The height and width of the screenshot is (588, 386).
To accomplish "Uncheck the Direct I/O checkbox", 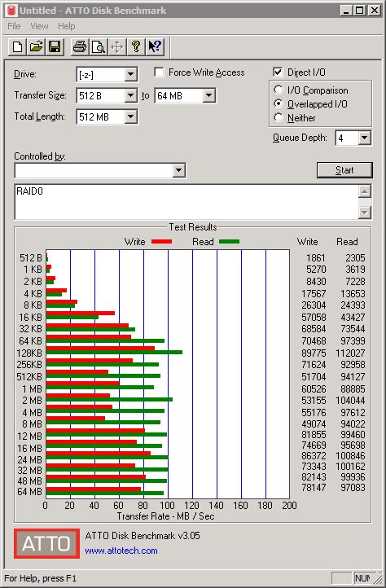I will coord(278,72).
